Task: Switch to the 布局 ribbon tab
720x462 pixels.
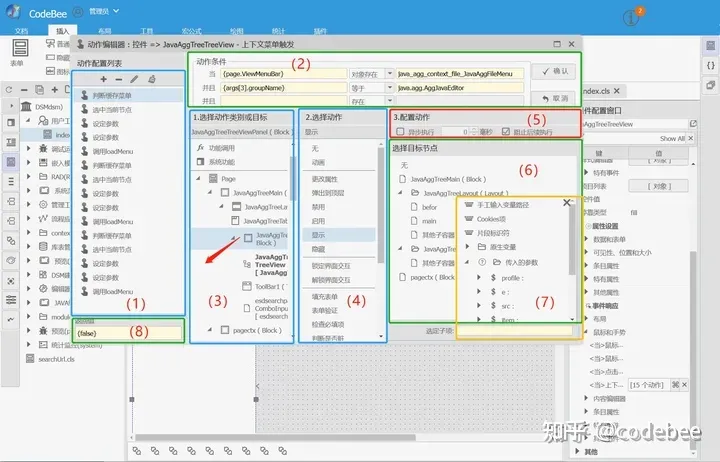Action: click(104, 31)
